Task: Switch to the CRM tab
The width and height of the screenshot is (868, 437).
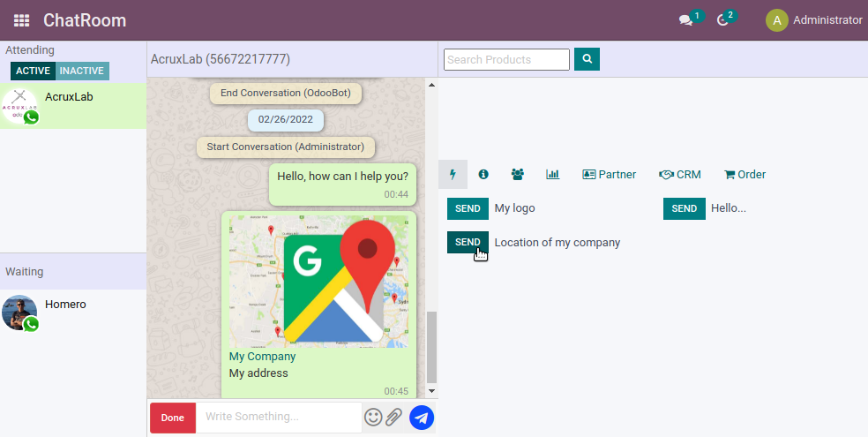Action: (680, 175)
